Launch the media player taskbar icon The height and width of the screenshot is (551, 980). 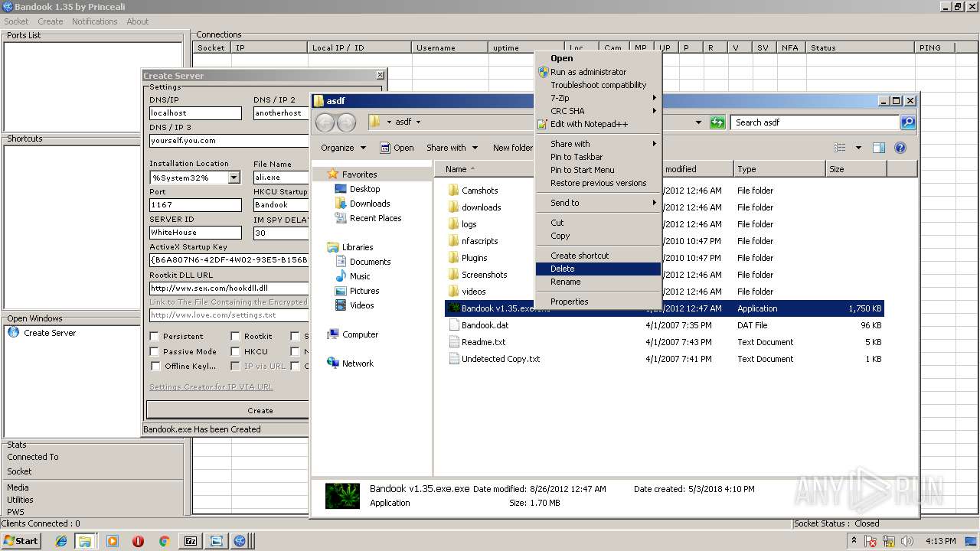click(x=113, y=541)
